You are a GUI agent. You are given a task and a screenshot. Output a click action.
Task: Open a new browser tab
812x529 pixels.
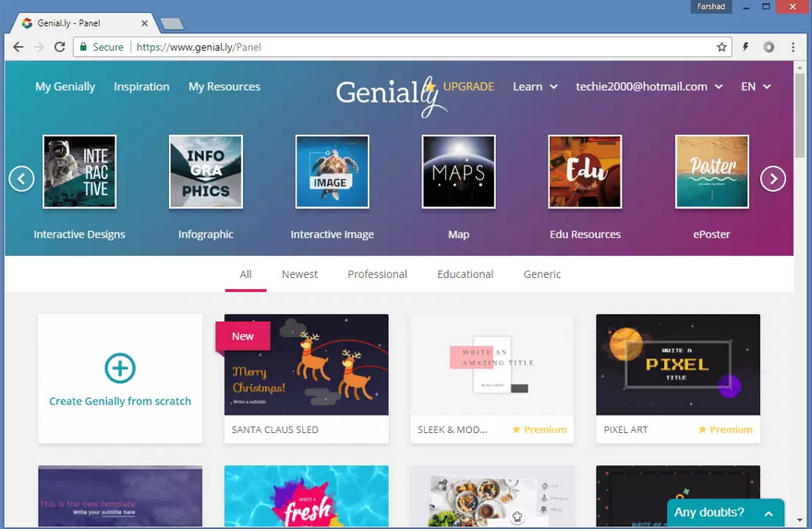point(172,23)
